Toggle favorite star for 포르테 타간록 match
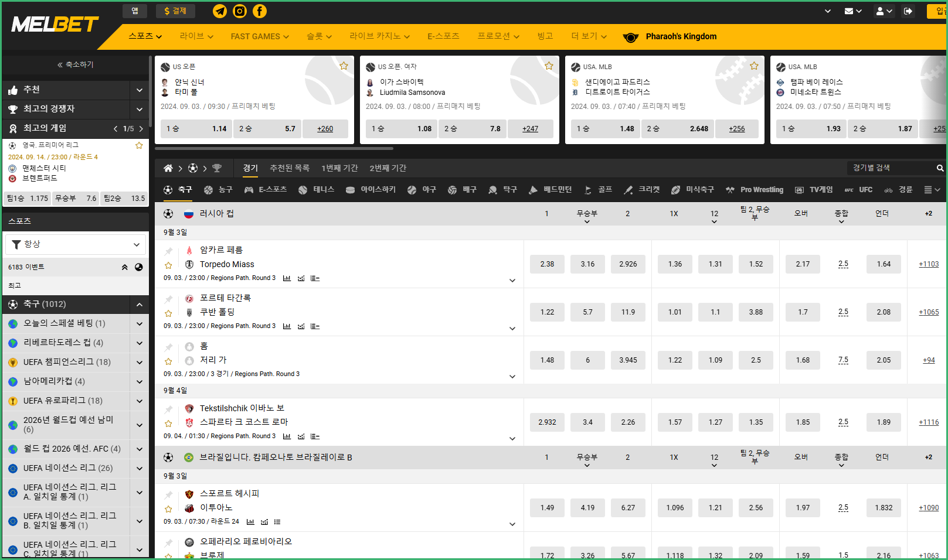The width and height of the screenshot is (948, 560). [x=168, y=313]
